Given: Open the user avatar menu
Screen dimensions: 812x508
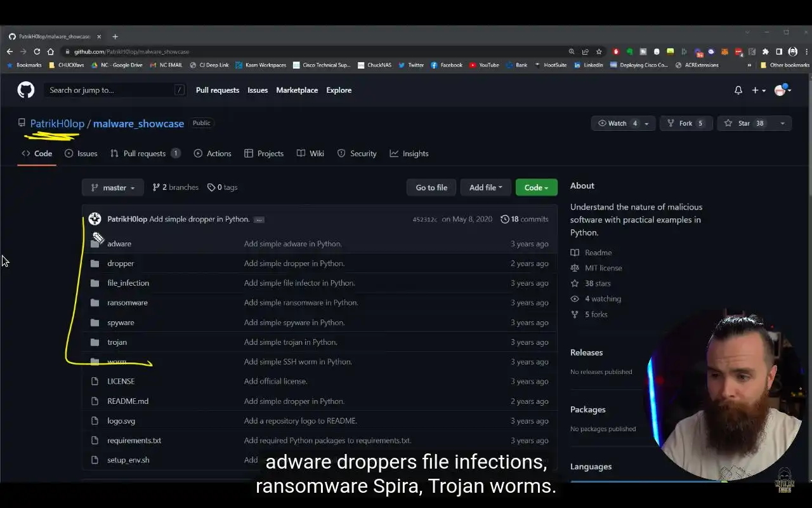Looking at the screenshot, I should (x=783, y=90).
